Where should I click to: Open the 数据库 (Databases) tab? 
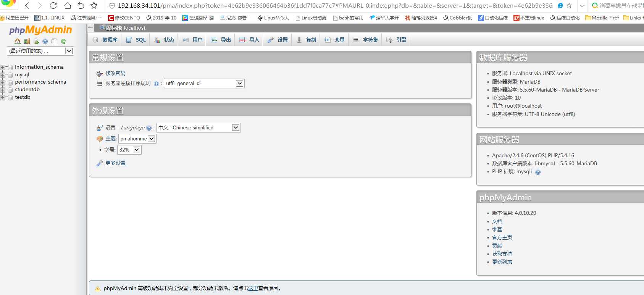[105, 40]
